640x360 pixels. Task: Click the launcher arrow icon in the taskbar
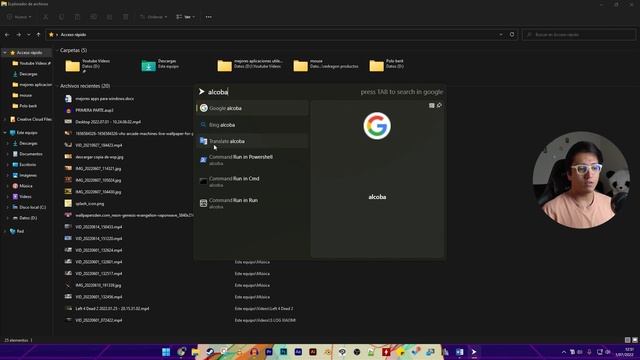(474, 352)
